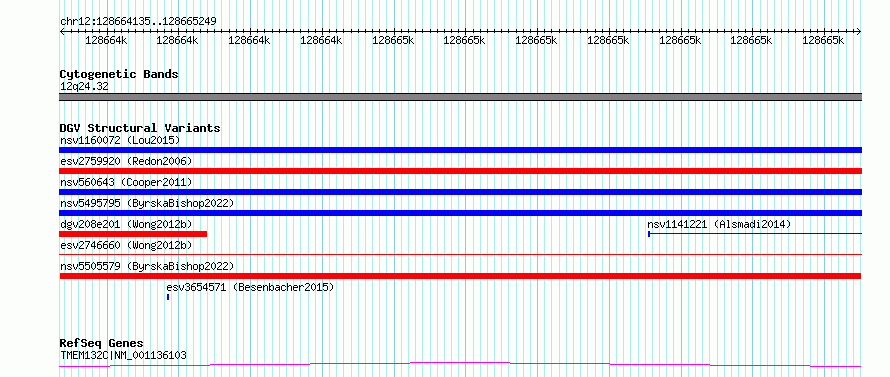Viewport: 890px width, 377px height.
Task: Click the nsv1160072 (Lou2015) blue variant bar
Action: point(460,150)
